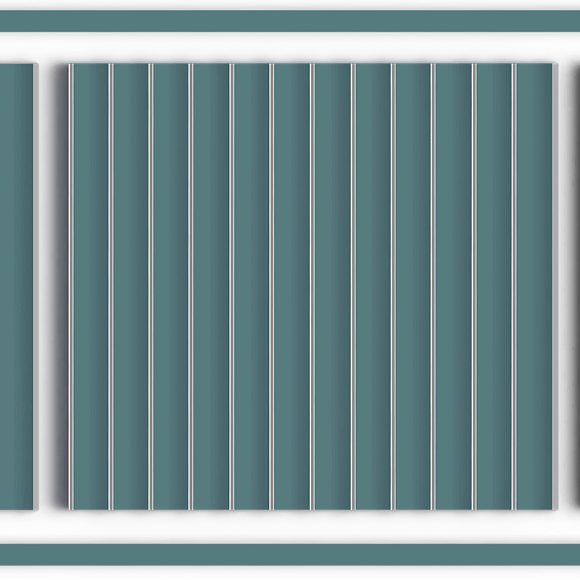Select the first stripe of center panel
The image size is (580, 580).
91,287
